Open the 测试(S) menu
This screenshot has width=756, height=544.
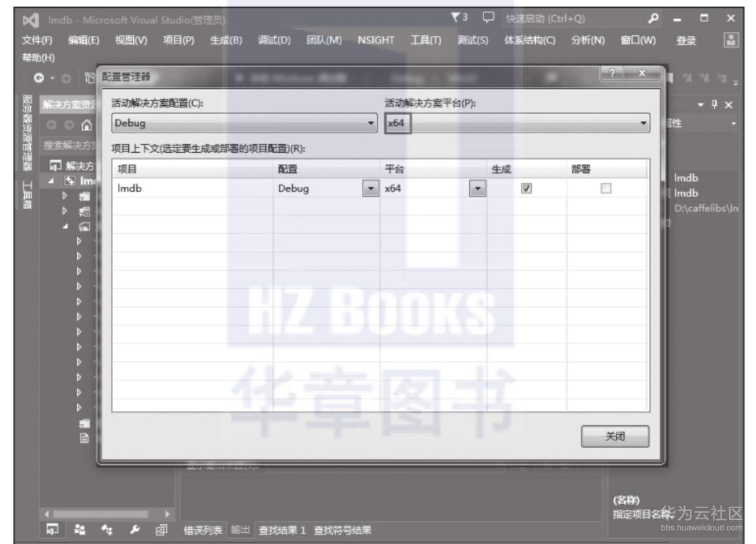click(473, 40)
